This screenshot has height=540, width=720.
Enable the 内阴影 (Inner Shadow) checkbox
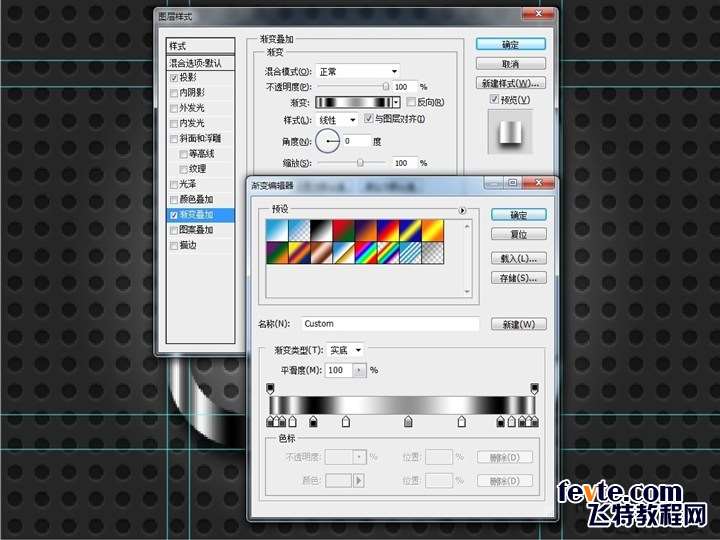pos(175,92)
